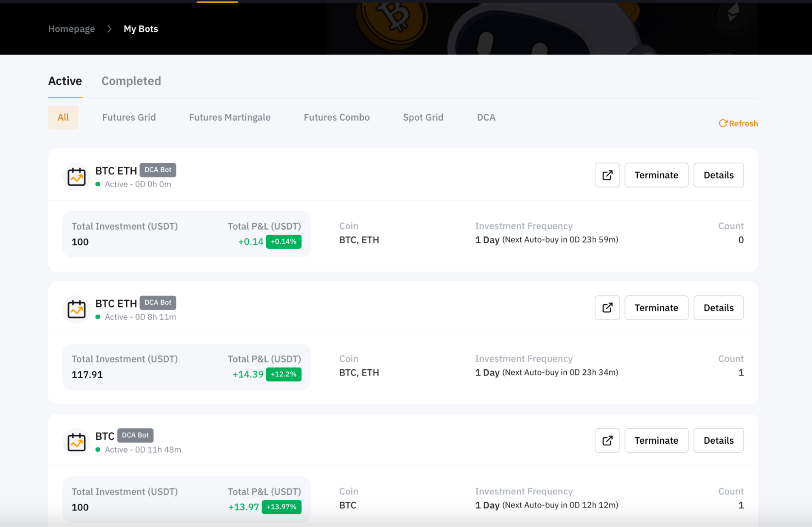Filter by Futures Martingale

point(230,117)
